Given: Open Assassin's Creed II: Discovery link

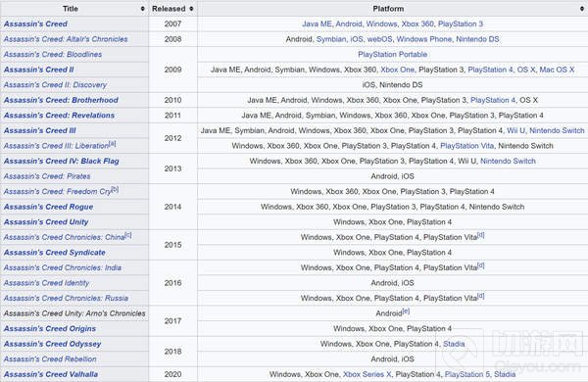Looking at the screenshot, I should click(55, 84).
